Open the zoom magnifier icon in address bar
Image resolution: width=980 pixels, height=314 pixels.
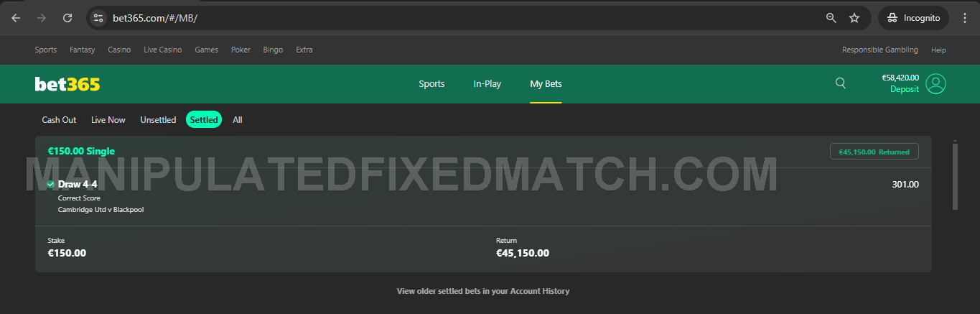click(831, 18)
